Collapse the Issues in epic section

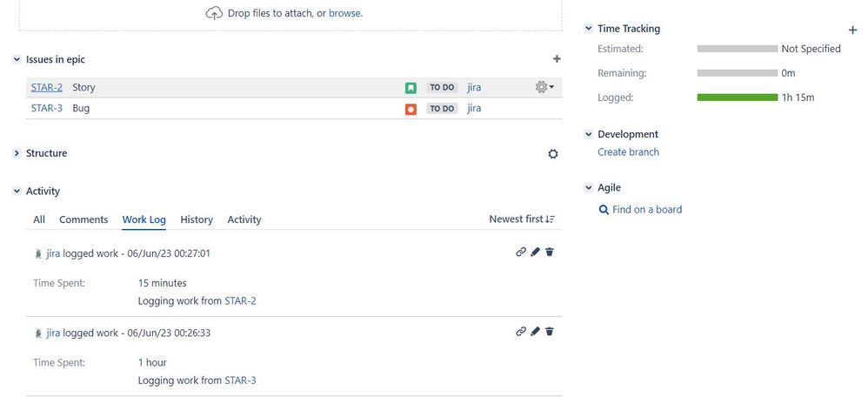[x=17, y=59]
